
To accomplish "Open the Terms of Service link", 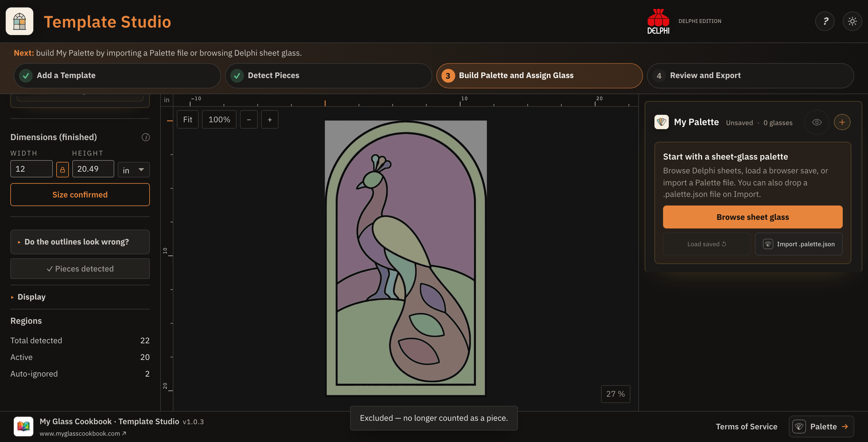I will point(746,427).
